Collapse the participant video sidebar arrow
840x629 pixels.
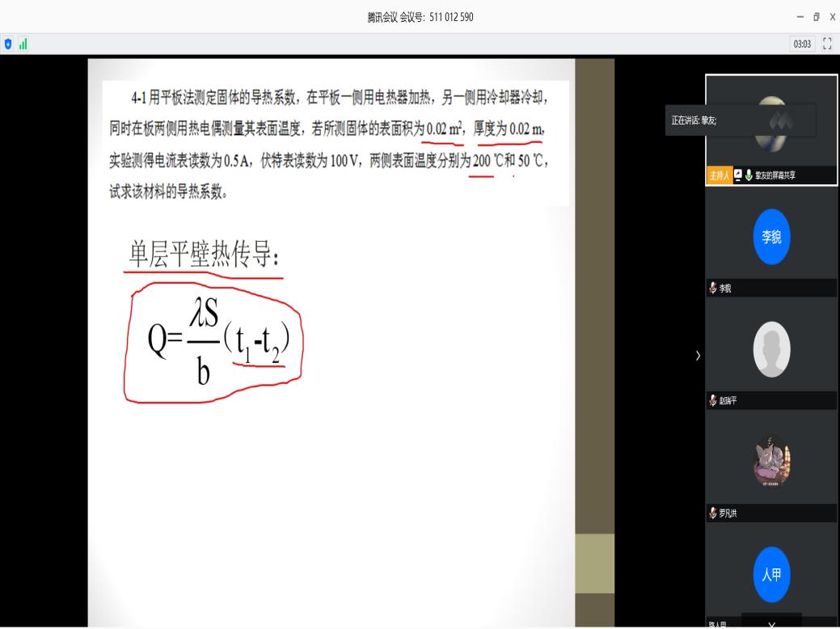[x=698, y=356]
